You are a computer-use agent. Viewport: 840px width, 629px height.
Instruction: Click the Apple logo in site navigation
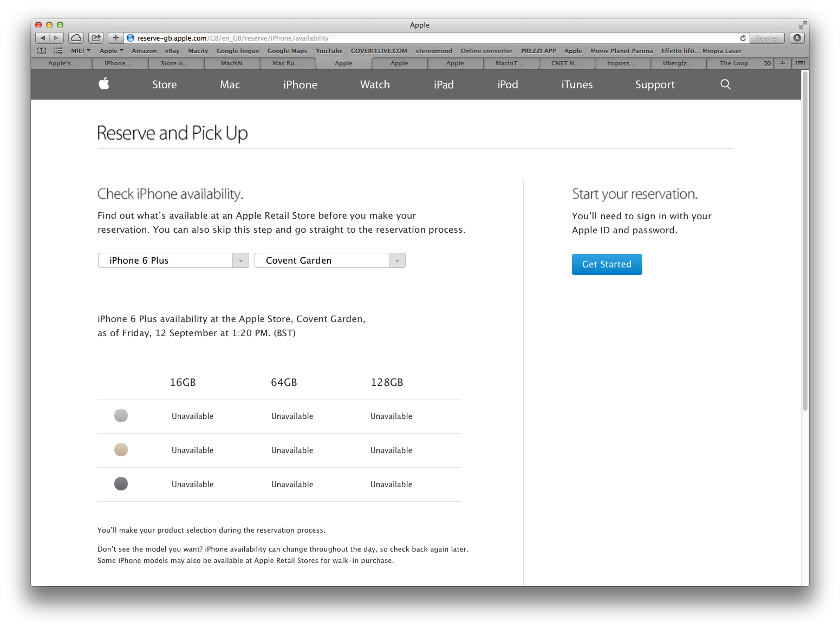pos(104,84)
